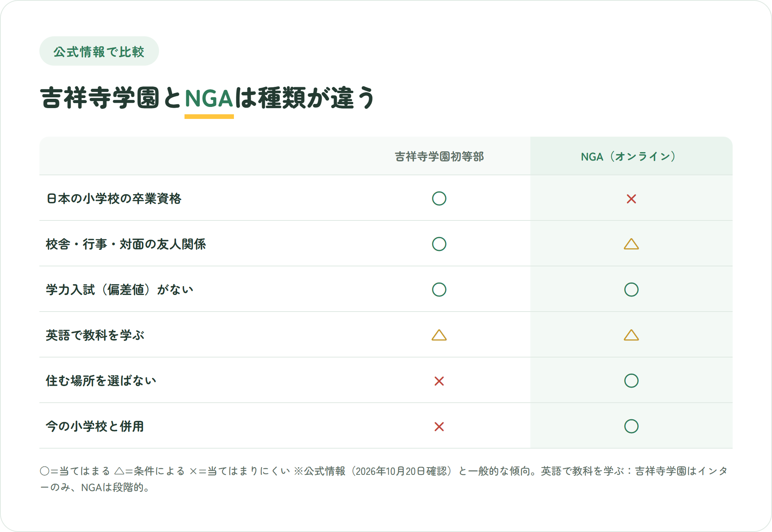Screen dimensions: 772x532
Task: Click the circle for 学力入試がない under NGA
Action: pos(631,290)
